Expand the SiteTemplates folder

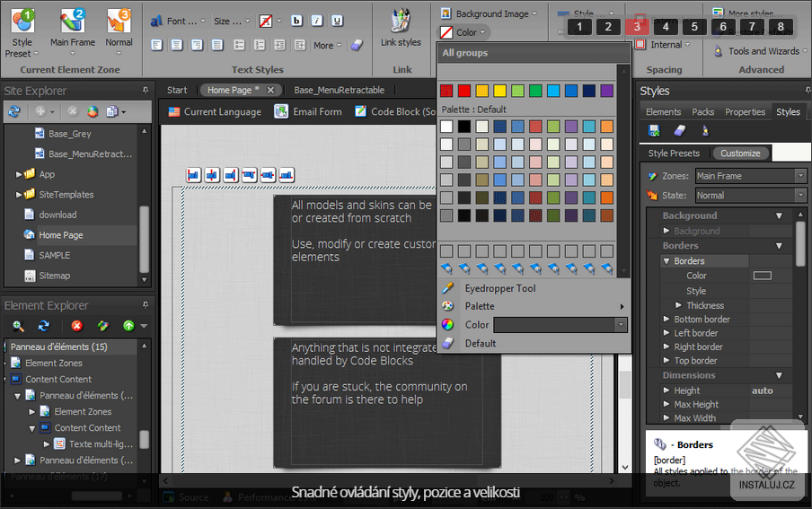point(19,195)
